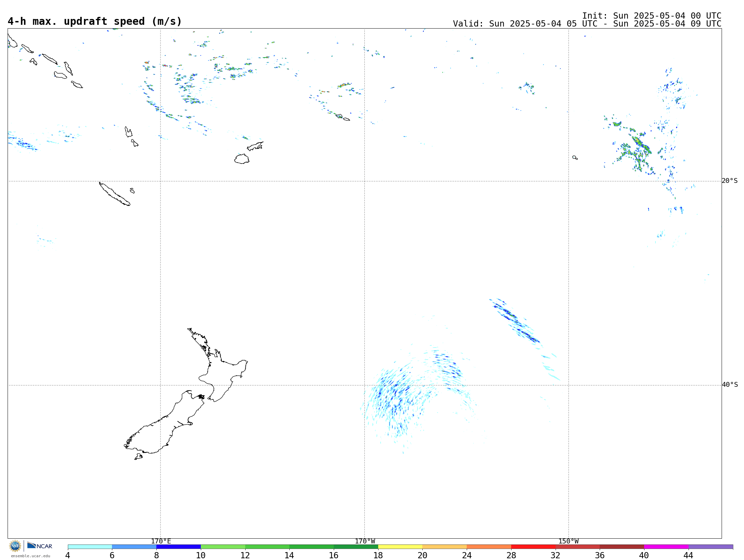Click the colorbar tick label 32
Image resolution: width=744 pixels, height=560 pixels.
(555, 555)
